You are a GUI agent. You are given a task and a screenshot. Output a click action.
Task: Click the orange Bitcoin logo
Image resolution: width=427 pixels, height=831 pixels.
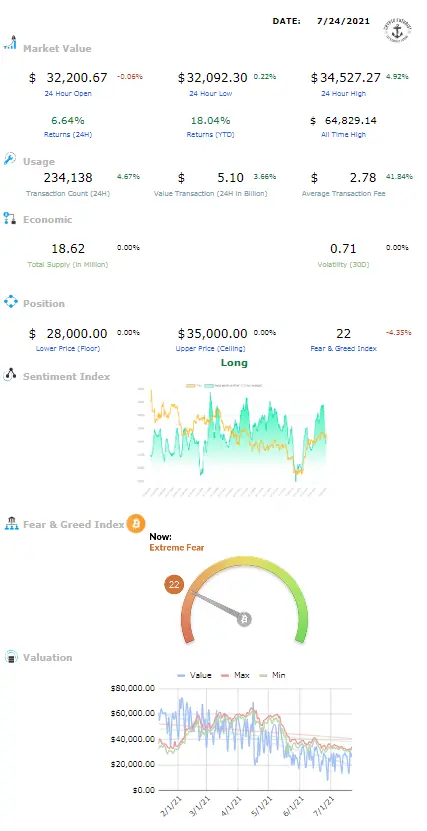[x=136, y=524]
